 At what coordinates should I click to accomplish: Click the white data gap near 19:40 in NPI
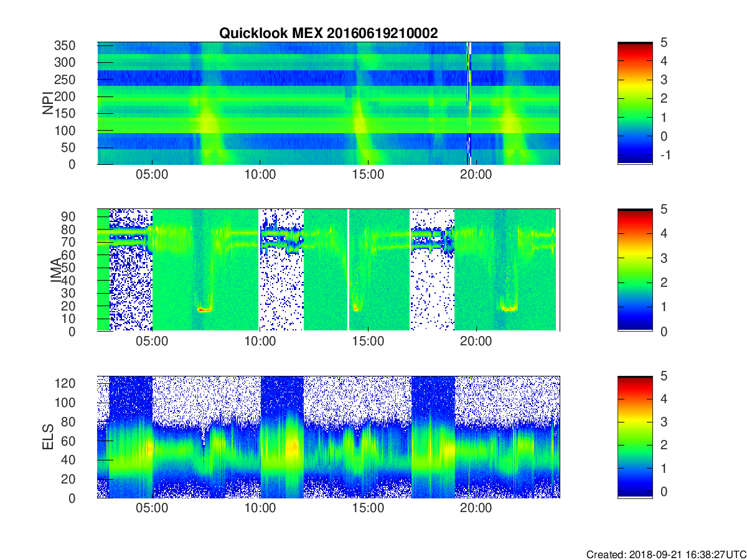(x=469, y=103)
